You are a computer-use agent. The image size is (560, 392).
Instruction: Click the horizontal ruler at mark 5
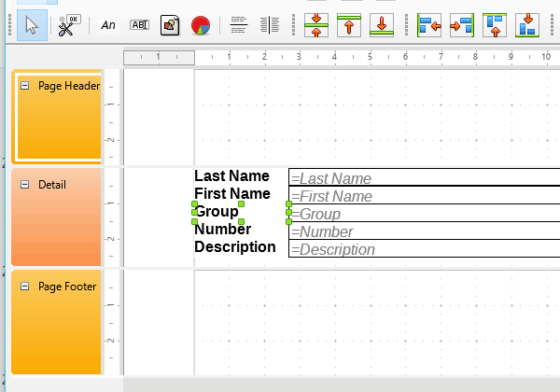[370, 57]
